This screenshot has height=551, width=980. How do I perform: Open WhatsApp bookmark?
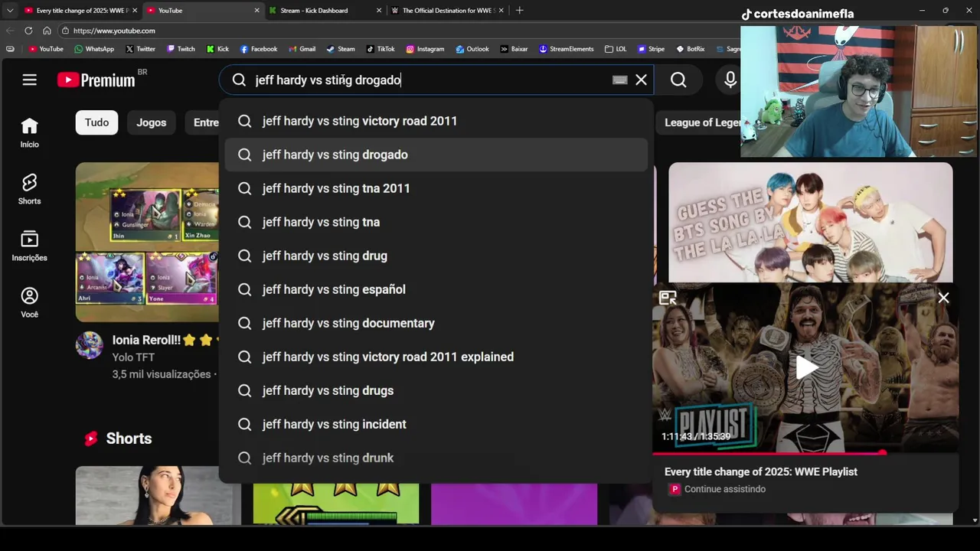(x=94, y=49)
